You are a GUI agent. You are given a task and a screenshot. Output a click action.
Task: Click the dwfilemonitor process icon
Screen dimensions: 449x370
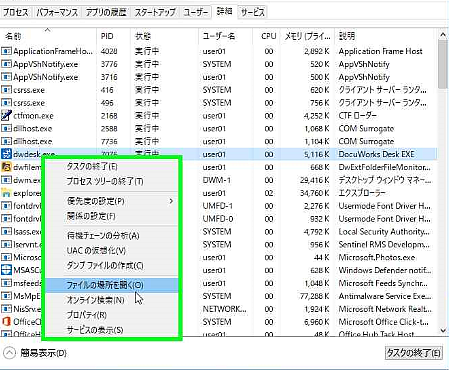click(6, 167)
